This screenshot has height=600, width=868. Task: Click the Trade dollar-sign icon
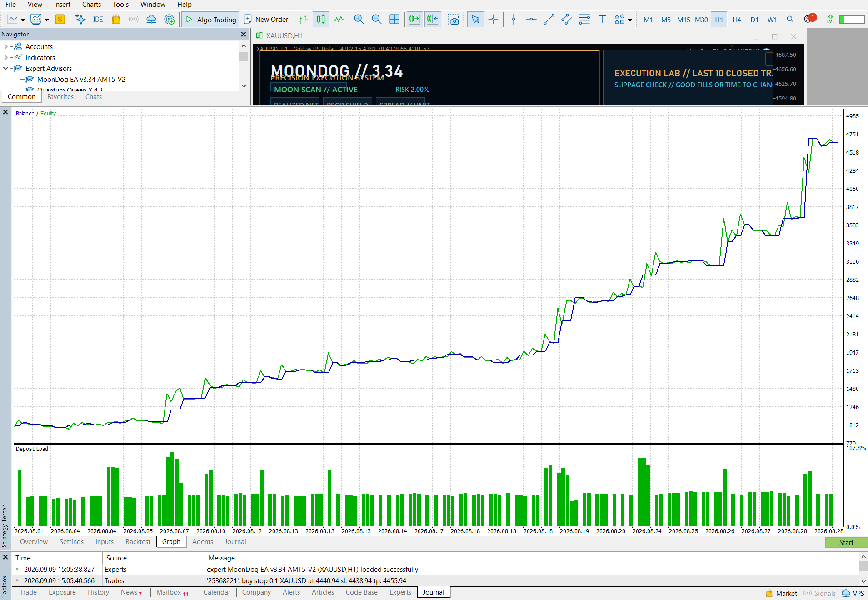click(x=60, y=20)
